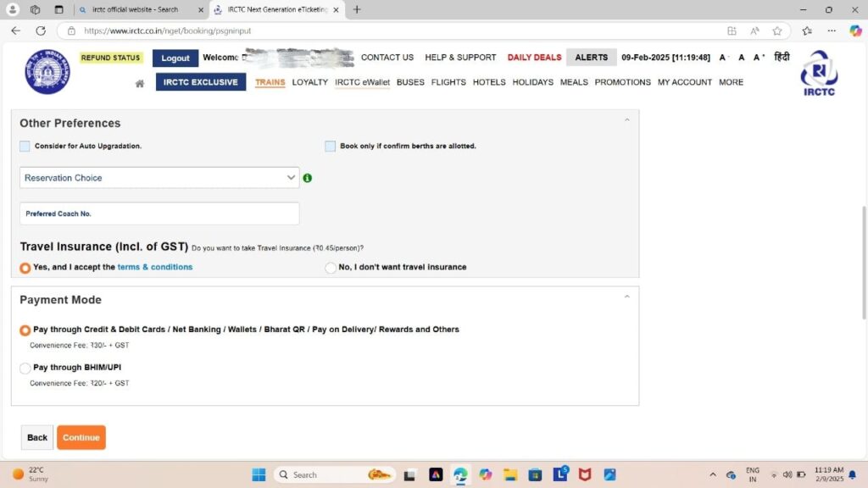Open LOYALTY menu
The image size is (868, 488).
pos(310,82)
